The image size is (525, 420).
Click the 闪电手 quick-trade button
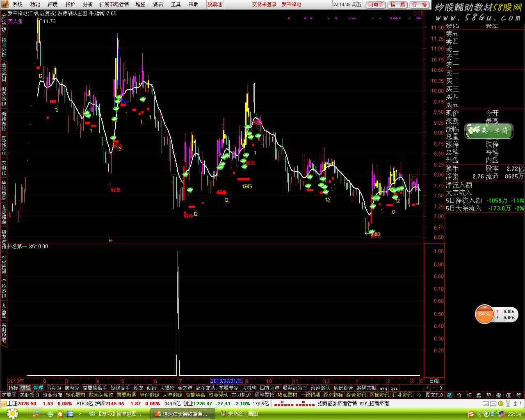(x=376, y=5)
